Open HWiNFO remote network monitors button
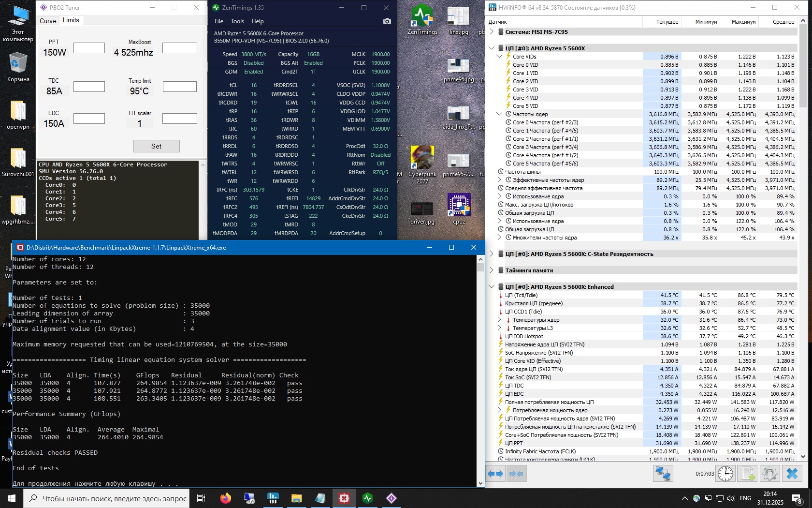 [x=663, y=474]
